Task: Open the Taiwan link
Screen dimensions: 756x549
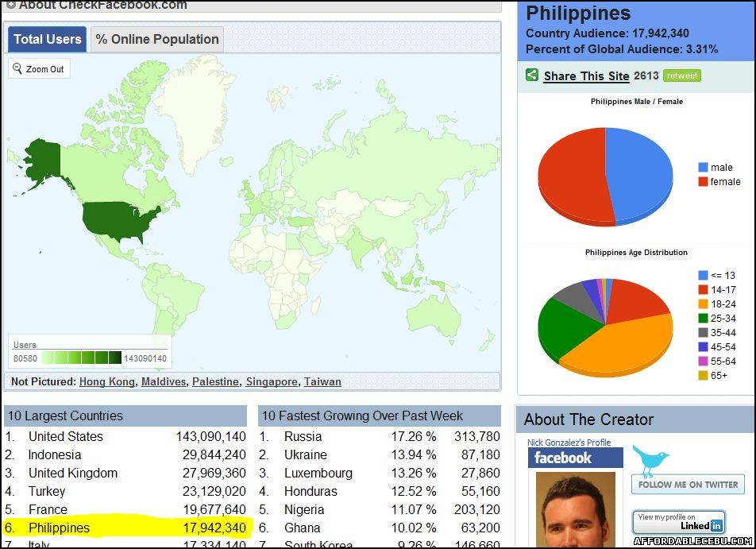Action: [322, 381]
